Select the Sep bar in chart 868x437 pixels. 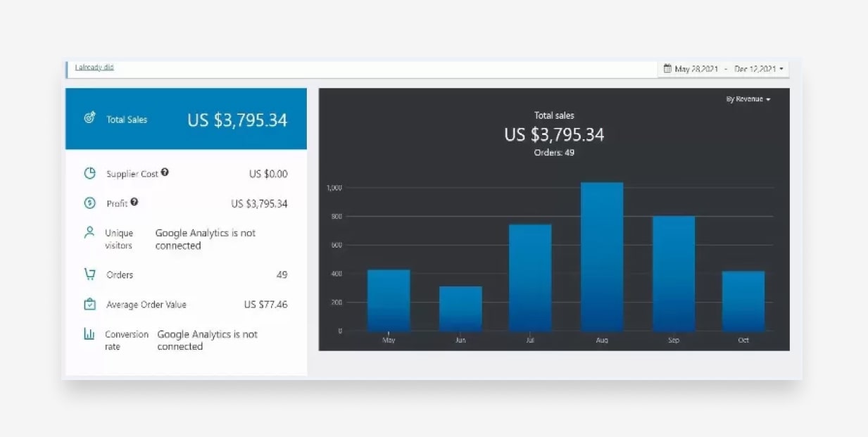tap(674, 274)
